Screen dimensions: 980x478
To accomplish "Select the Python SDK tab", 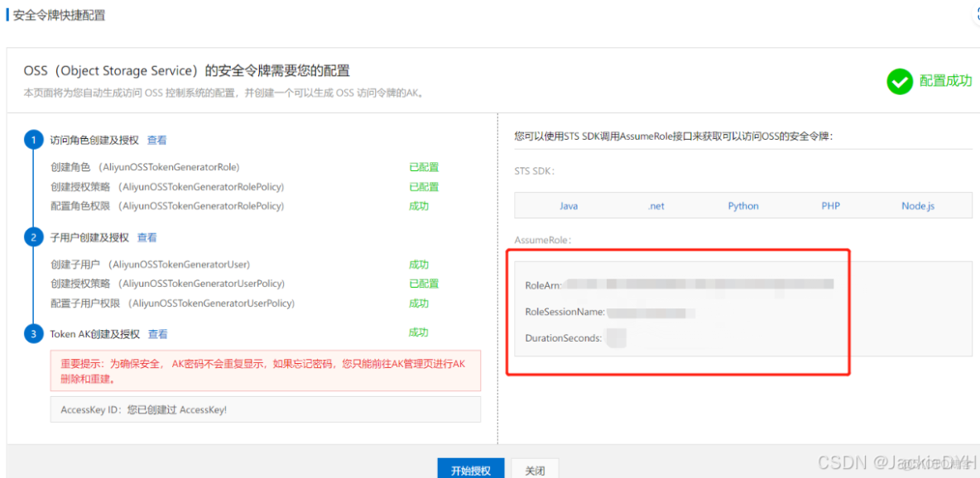I will (742, 205).
